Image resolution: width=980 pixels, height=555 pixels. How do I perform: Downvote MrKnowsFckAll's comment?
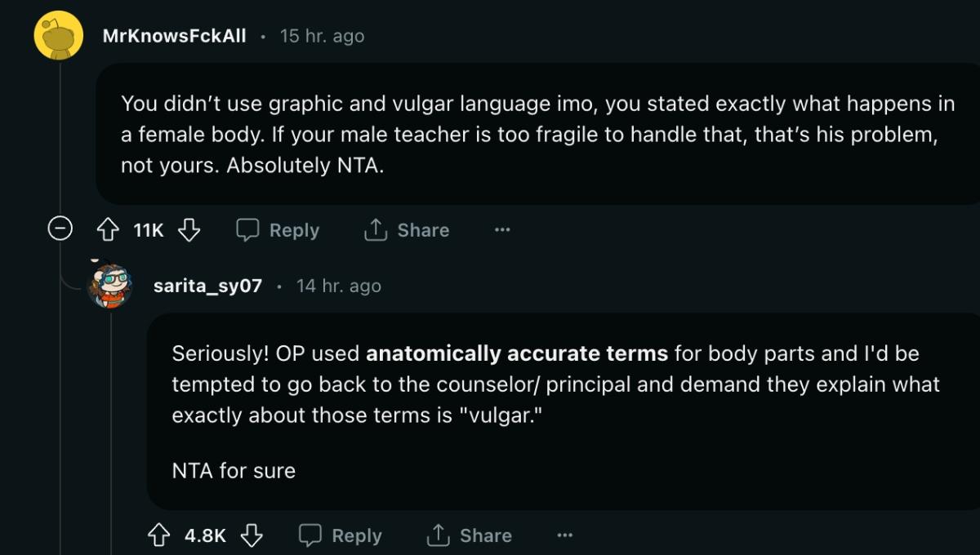click(189, 230)
